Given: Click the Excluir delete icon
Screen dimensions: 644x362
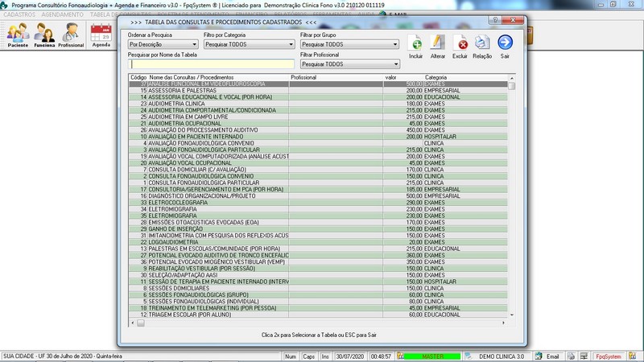Looking at the screenshot, I should (x=460, y=43).
